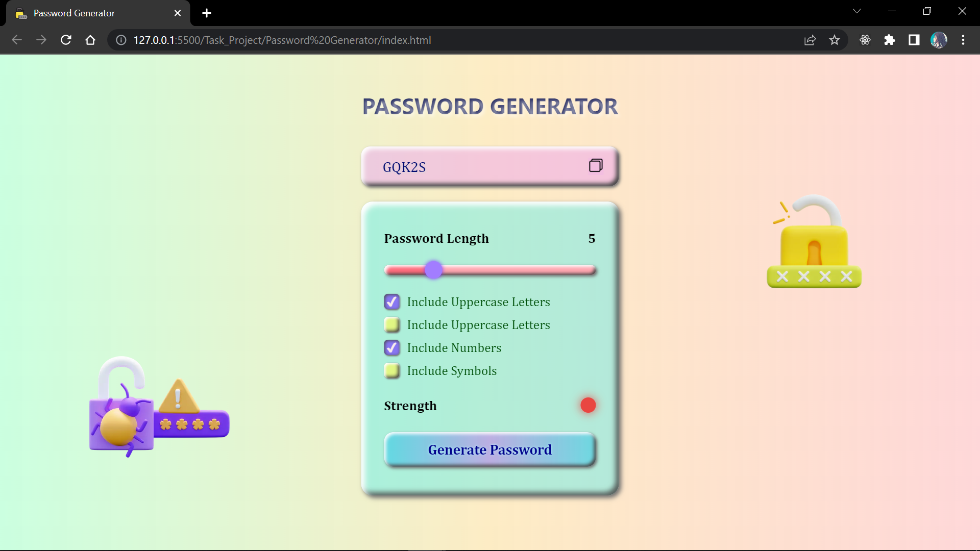Click the browser profile avatar
The width and height of the screenshot is (980, 551).
[939, 40]
